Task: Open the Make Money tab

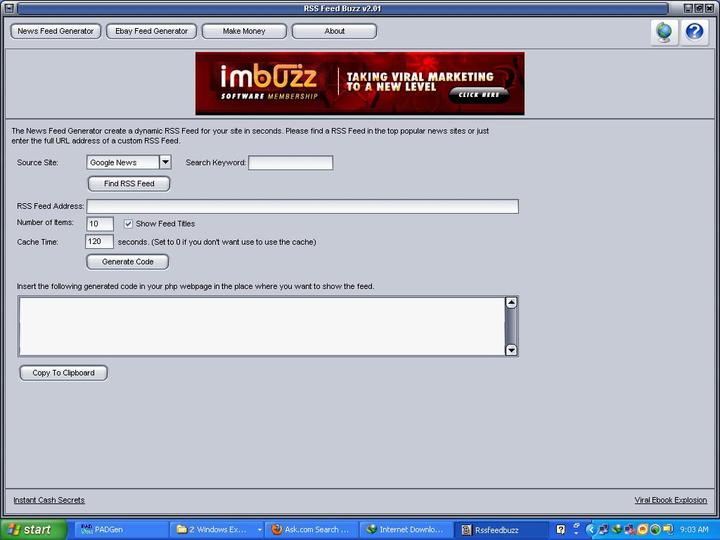Action: coord(244,31)
